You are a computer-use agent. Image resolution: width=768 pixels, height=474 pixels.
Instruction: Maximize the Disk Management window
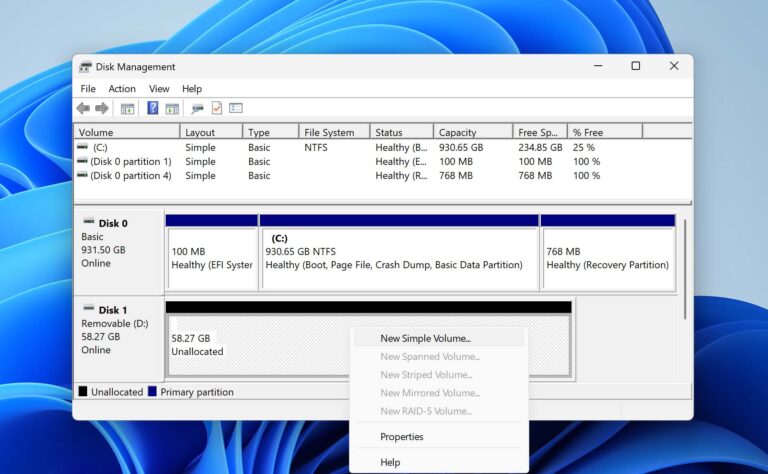tap(636, 66)
